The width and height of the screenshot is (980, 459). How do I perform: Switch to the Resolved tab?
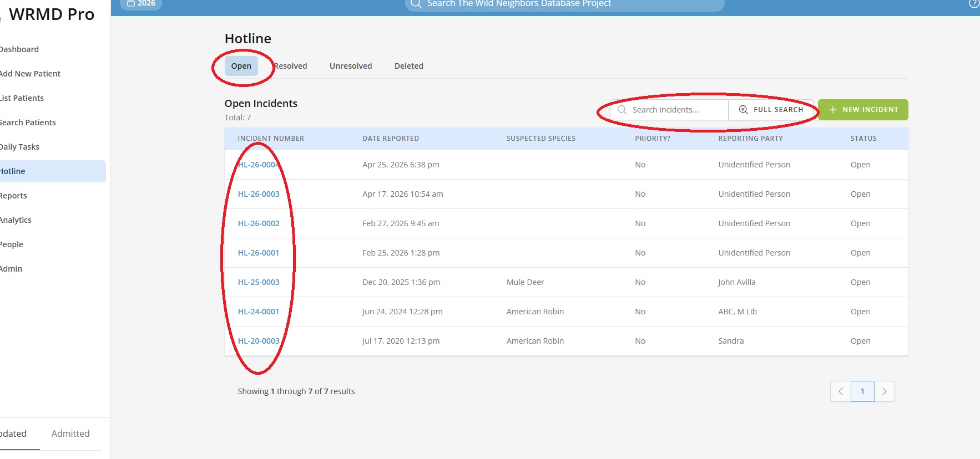pos(290,66)
